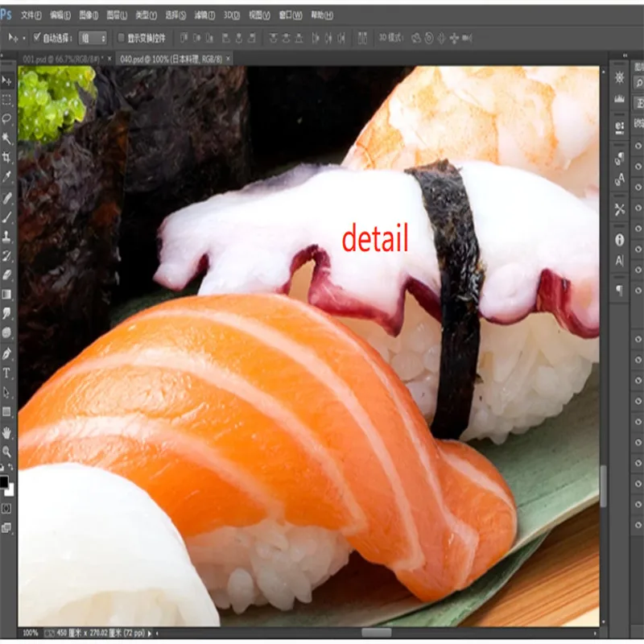644x644 pixels.
Task: Align vertical centers in the options bar
Action: (x=196, y=38)
